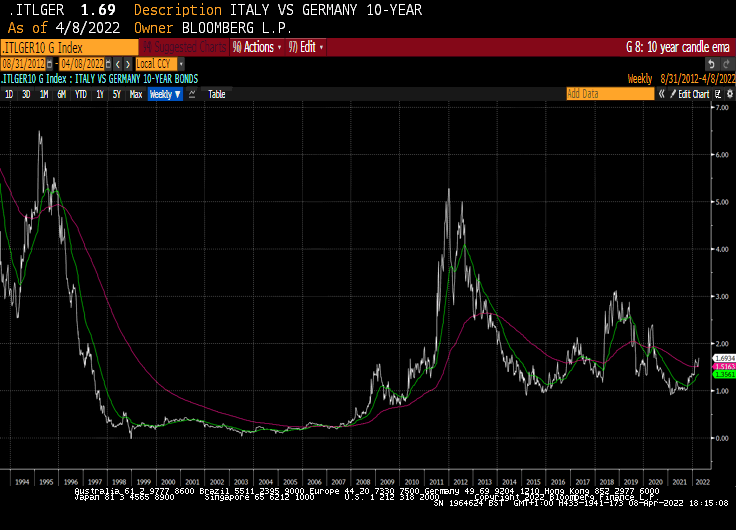Select the 1D range tab
This screenshot has width=736, height=530.
coord(9,94)
